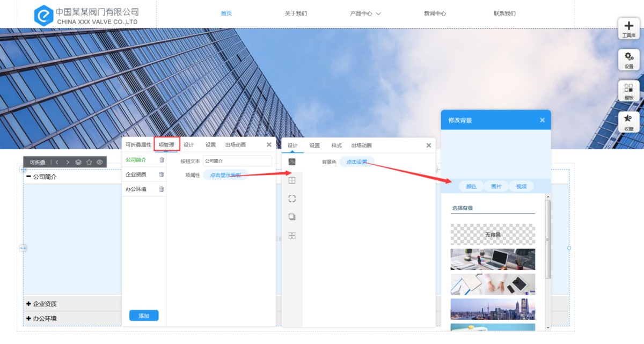
Task: Select 办公环境 in the 项管理 list
Action: pos(136,189)
